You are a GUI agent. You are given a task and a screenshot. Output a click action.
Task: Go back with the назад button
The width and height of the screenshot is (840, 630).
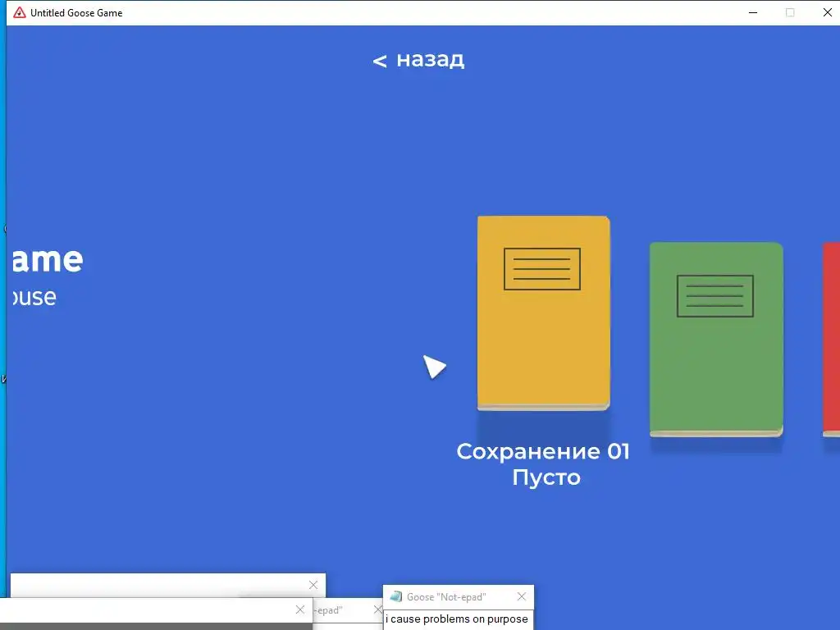[x=418, y=59]
